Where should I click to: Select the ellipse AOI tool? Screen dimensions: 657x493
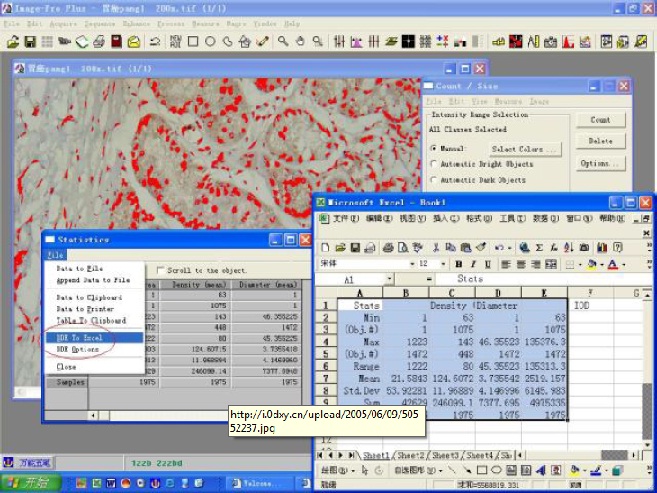click(x=211, y=42)
